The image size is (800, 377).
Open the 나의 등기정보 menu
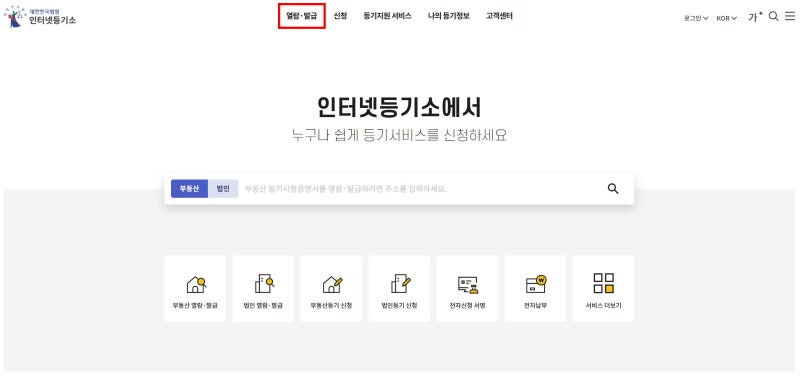(448, 16)
